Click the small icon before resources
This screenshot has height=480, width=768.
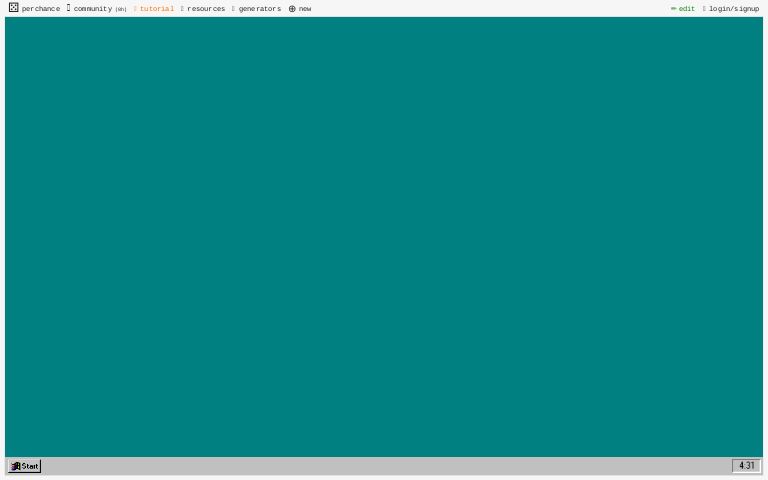tap(182, 9)
